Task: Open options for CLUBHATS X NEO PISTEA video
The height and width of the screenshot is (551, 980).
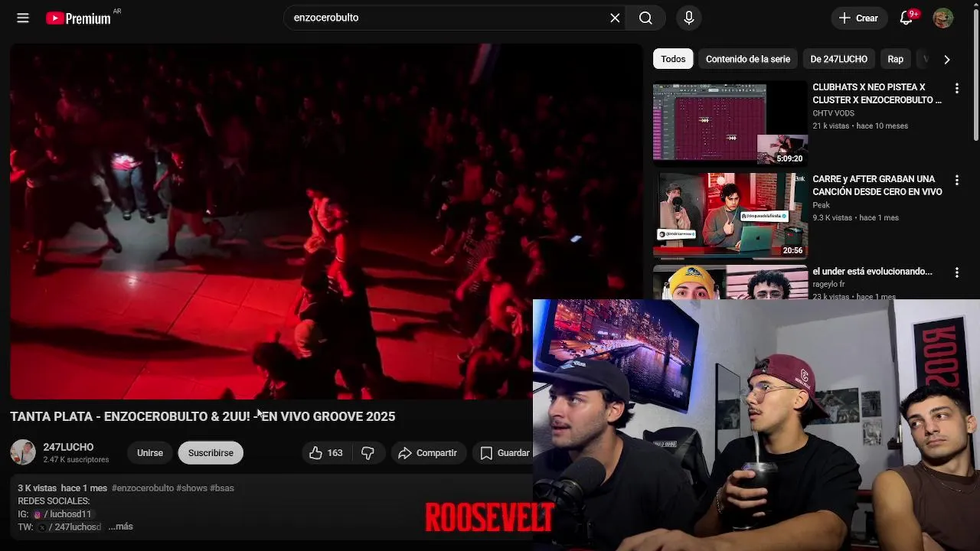Action: pos(956,88)
